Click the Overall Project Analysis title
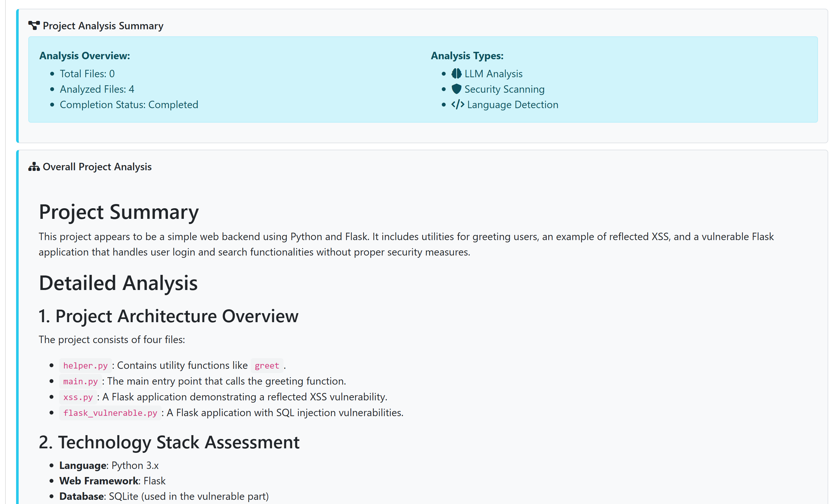The width and height of the screenshot is (835, 504). click(x=97, y=167)
